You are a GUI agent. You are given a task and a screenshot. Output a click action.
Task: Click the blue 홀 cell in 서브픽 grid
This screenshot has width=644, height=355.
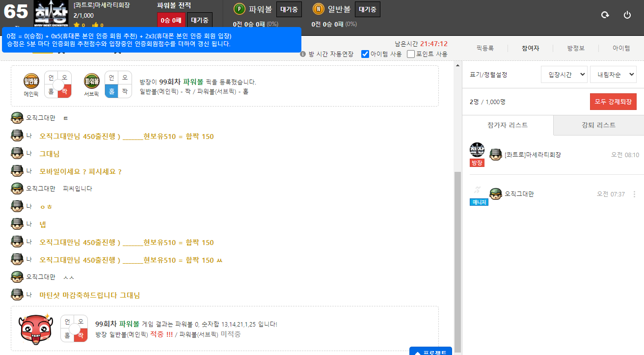coord(111,91)
